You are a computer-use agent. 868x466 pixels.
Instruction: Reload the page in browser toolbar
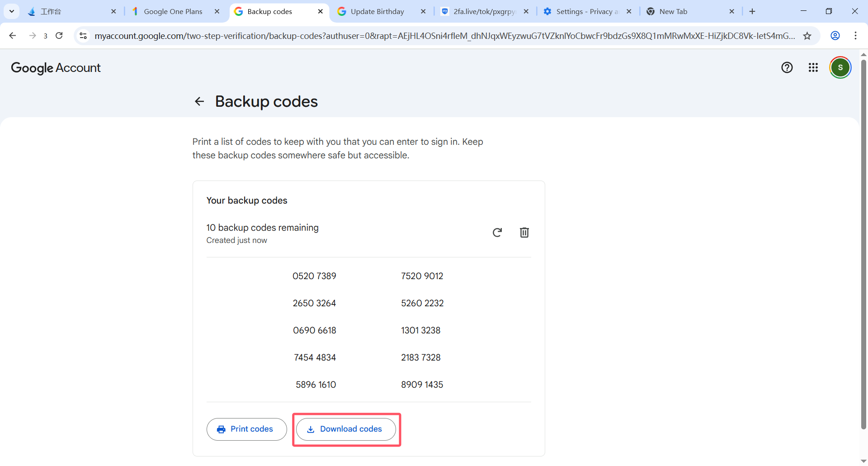pos(59,36)
